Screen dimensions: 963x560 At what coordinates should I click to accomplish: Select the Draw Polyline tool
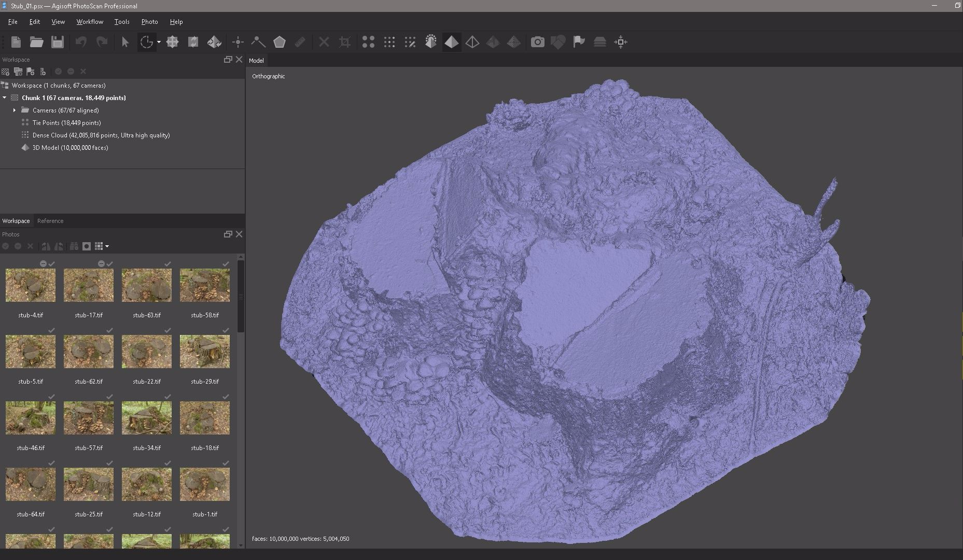coord(258,42)
